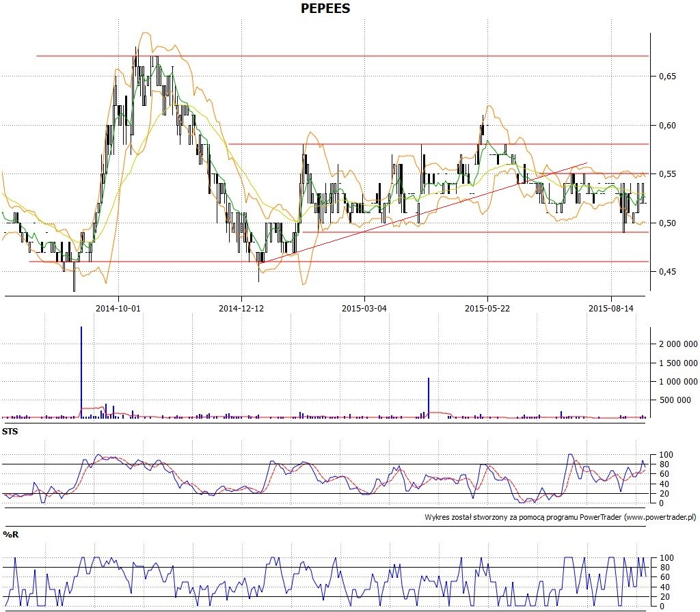Click the 0,65 price axis label

point(667,76)
